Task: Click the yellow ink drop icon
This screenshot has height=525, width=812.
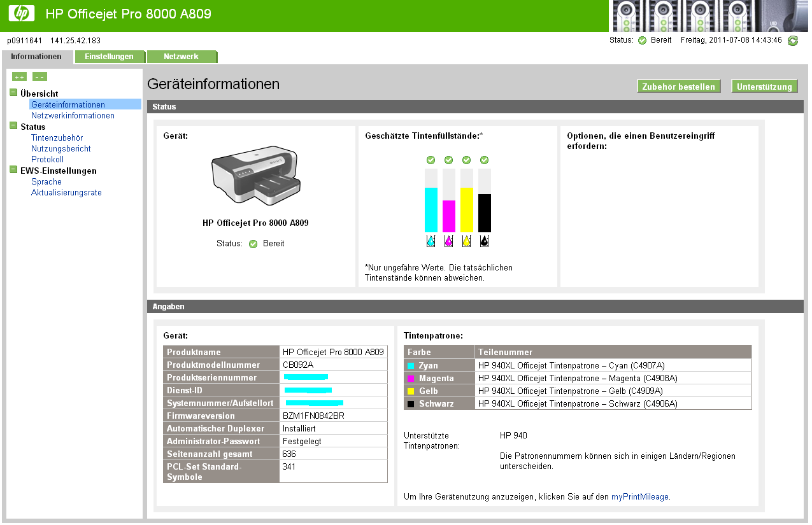Action: (467, 241)
